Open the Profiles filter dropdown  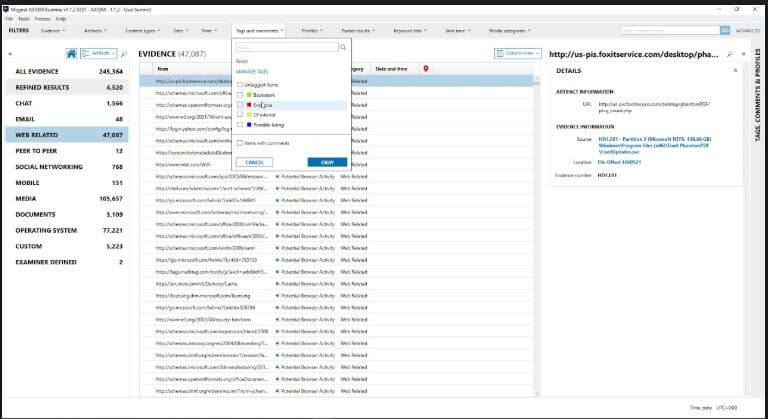tap(312, 30)
